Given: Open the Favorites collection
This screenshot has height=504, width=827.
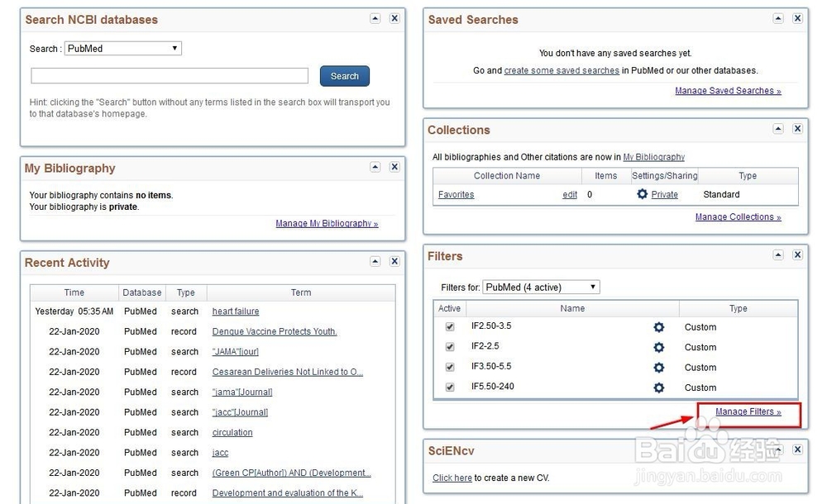Looking at the screenshot, I should [x=456, y=195].
